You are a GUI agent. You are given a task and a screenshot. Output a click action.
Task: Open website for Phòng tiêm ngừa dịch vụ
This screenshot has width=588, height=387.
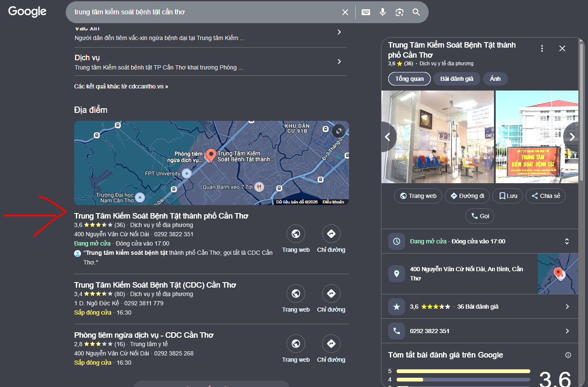[296, 349]
